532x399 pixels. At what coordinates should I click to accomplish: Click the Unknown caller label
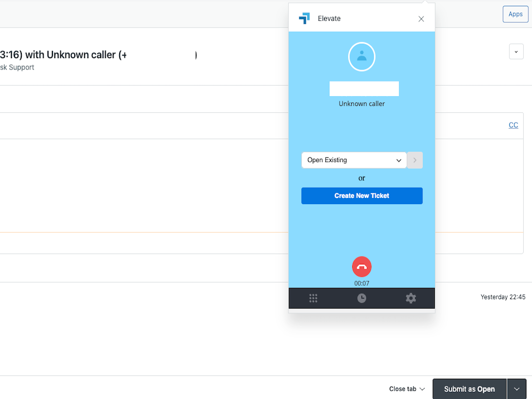tap(362, 103)
